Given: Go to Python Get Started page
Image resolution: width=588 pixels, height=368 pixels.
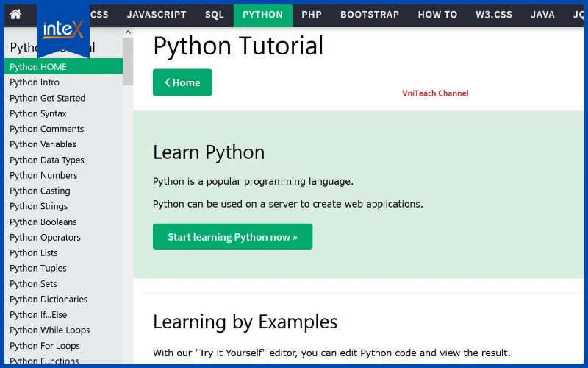Looking at the screenshot, I should [x=48, y=98].
